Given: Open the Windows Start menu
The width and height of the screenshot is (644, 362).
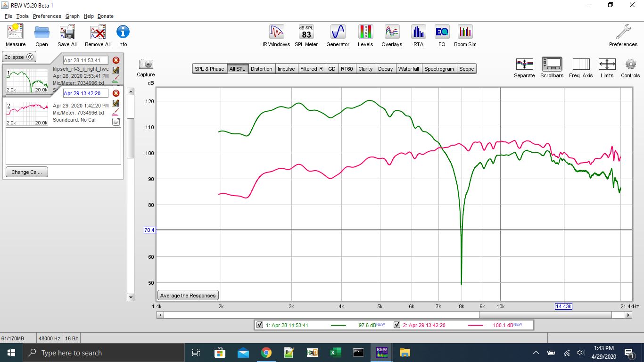Looking at the screenshot, I should (11, 353).
